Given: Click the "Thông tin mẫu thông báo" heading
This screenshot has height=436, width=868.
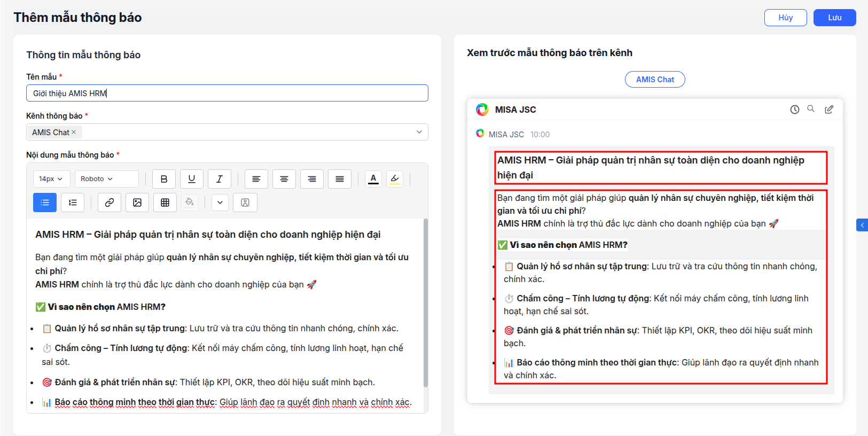Looking at the screenshot, I should click(83, 55).
